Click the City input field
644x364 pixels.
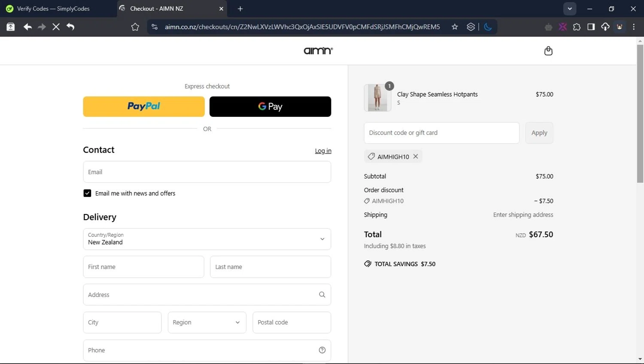[122, 322]
